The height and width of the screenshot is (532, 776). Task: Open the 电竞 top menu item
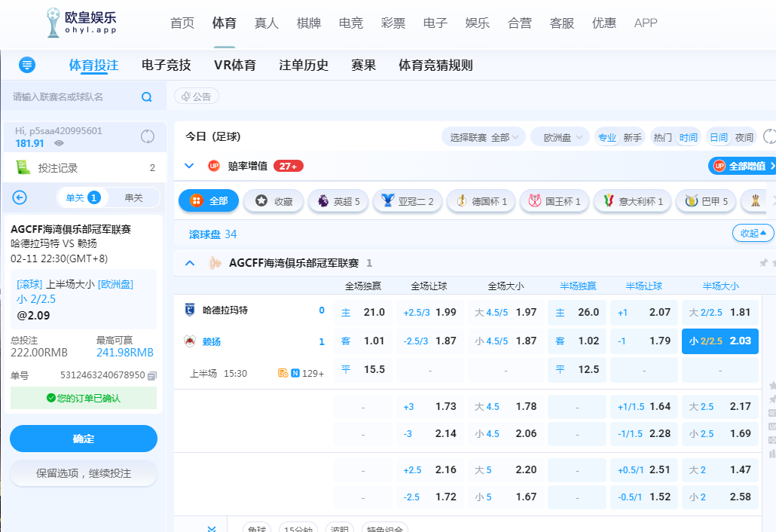pos(351,23)
